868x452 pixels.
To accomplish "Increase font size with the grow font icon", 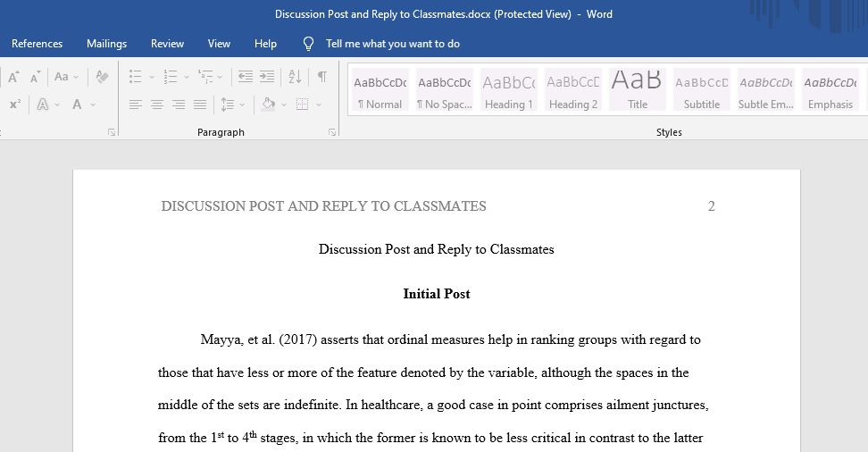I will click(x=13, y=77).
